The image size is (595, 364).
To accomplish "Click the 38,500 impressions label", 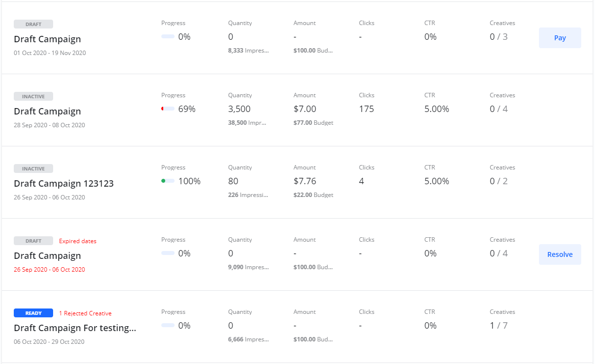I will [247, 123].
